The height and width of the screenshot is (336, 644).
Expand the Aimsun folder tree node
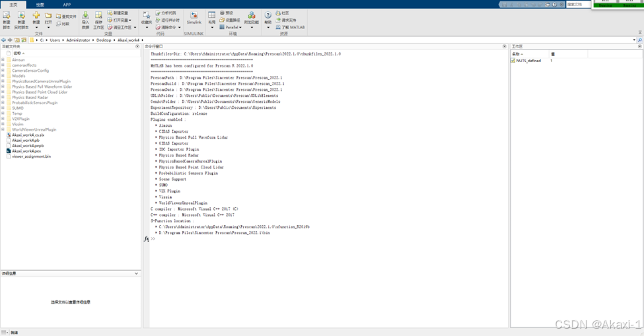coord(3,60)
